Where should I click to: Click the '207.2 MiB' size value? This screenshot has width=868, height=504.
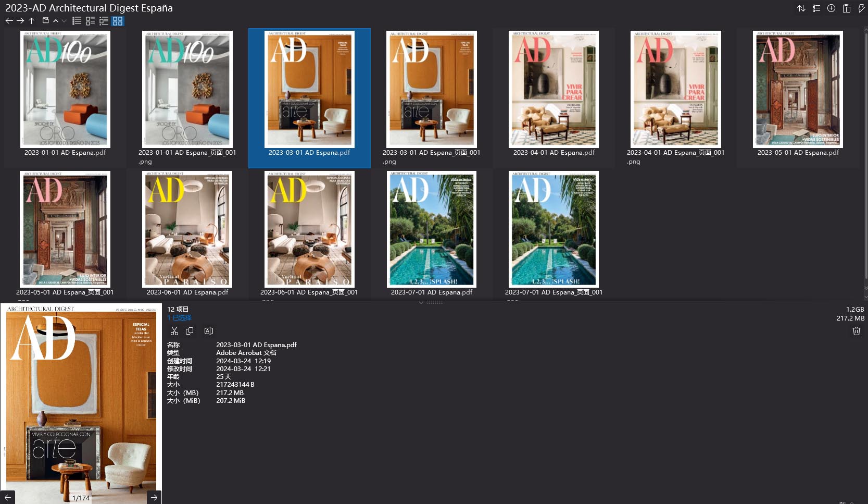[231, 400]
